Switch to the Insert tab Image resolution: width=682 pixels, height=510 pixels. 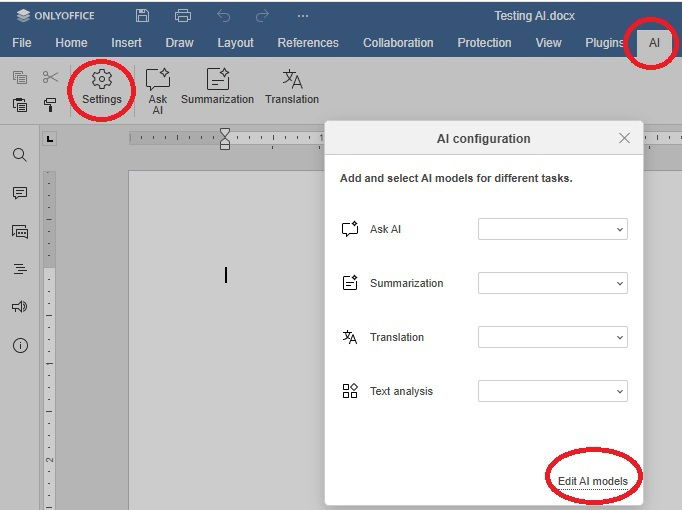coord(126,43)
